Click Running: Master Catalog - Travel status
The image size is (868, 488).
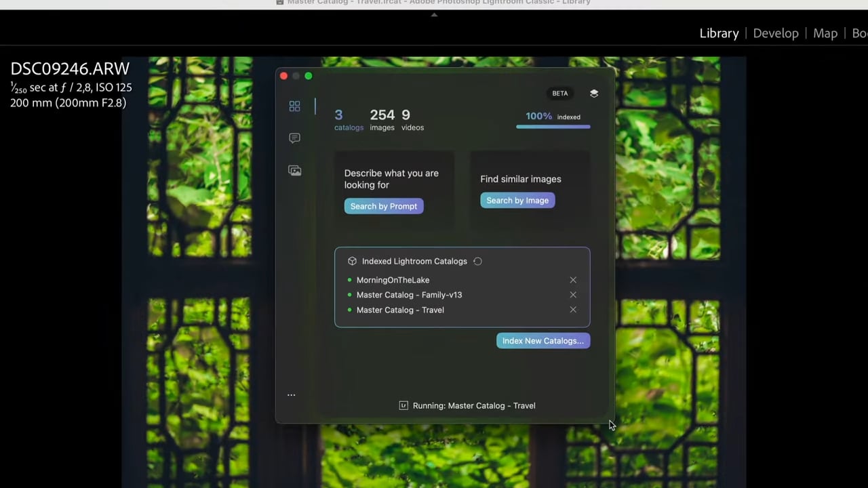[474, 405]
